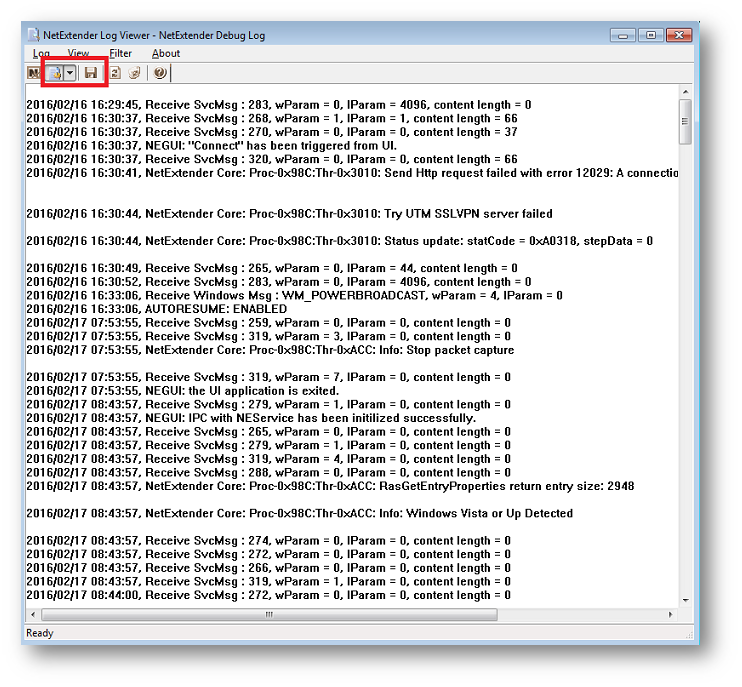Viewport: 742px width, 687px height.
Task: Clear the log with the clear icon
Action: tap(135, 73)
